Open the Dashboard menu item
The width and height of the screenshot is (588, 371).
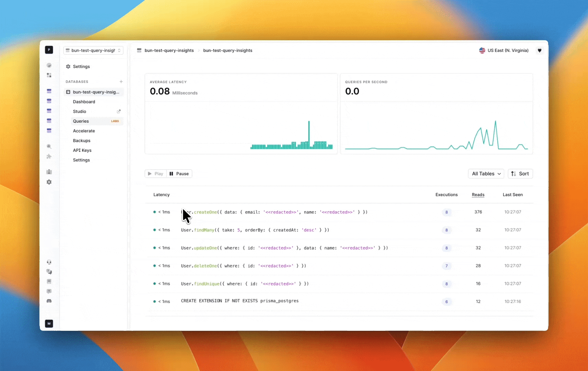pos(84,102)
